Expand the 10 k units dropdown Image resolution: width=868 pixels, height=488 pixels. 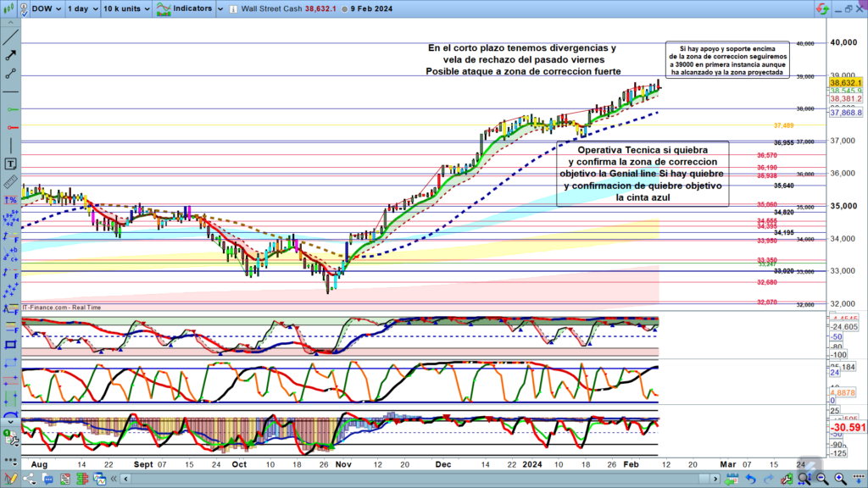124,8
